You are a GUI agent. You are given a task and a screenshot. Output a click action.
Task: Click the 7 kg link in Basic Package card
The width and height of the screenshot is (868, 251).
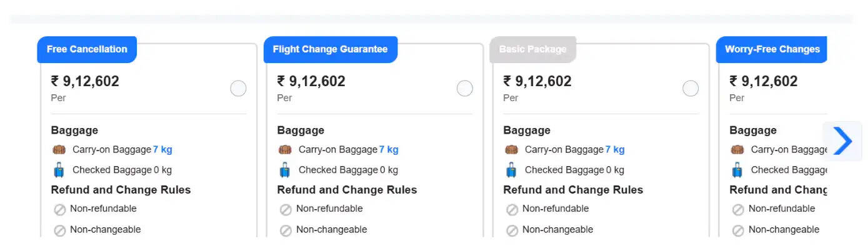(x=615, y=150)
